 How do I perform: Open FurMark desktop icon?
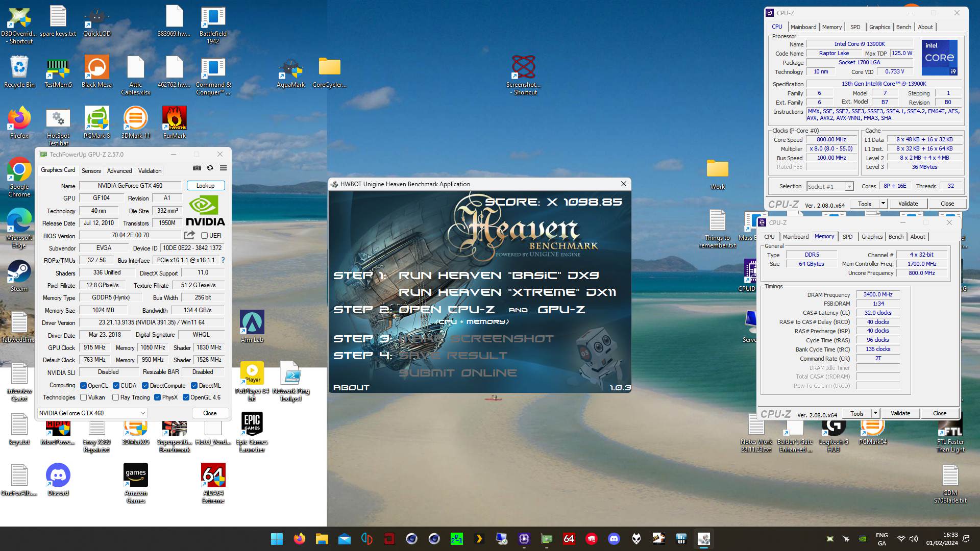[175, 122]
